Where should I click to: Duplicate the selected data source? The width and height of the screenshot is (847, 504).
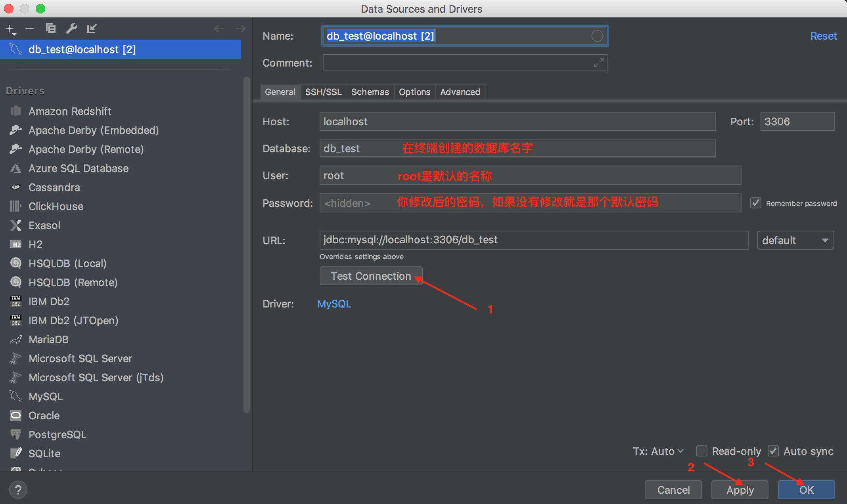[x=51, y=28]
